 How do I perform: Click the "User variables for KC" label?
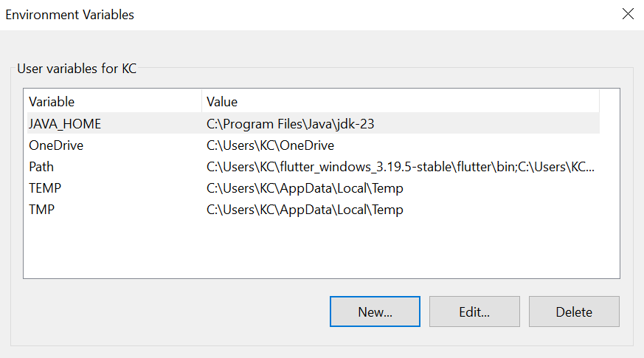pos(77,69)
